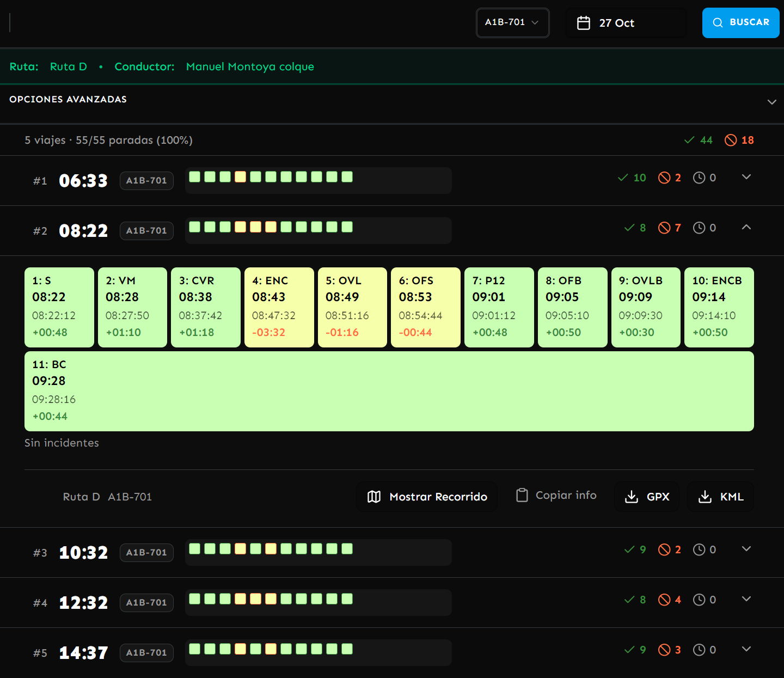Select stop card 4: ENC
This screenshot has height=678, width=784.
click(x=279, y=307)
